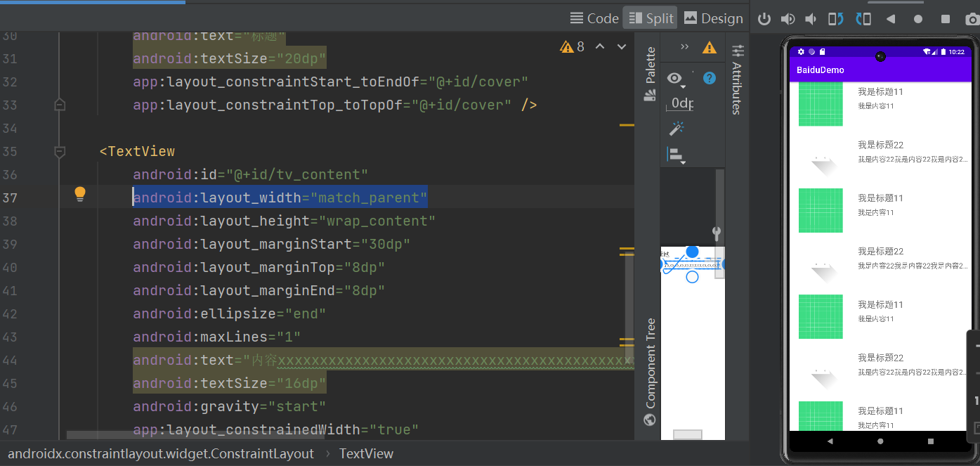
Task: Rotate the emulator left
Action: coord(835,19)
